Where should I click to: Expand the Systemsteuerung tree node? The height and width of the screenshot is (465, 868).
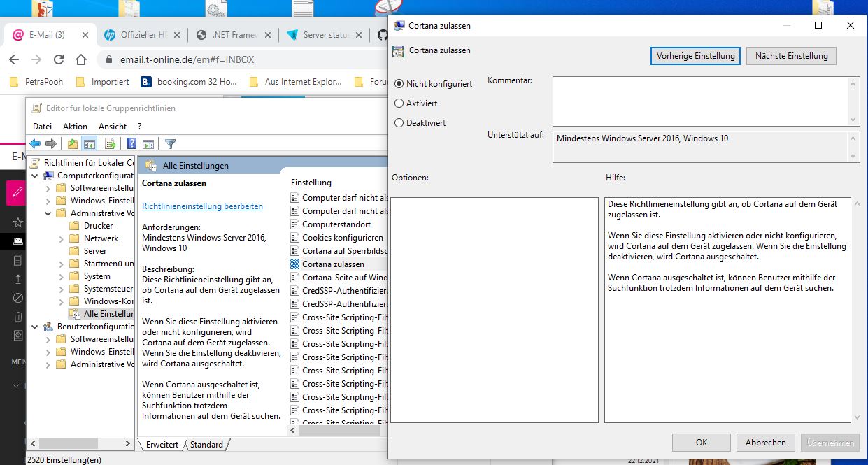[x=62, y=289]
